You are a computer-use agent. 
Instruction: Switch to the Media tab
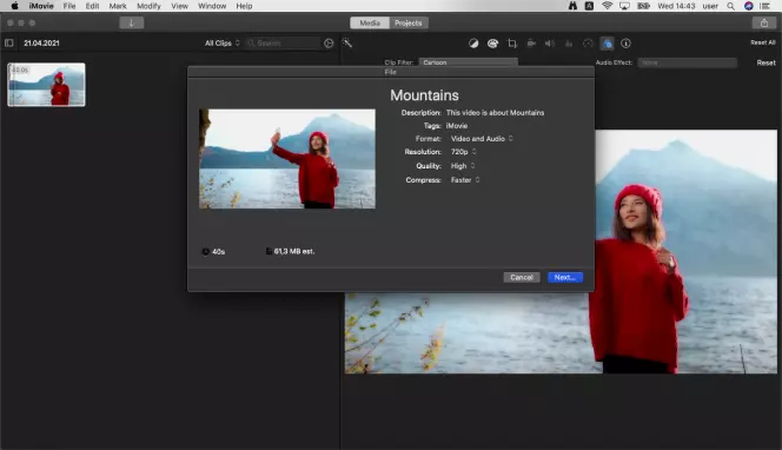click(370, 23)
